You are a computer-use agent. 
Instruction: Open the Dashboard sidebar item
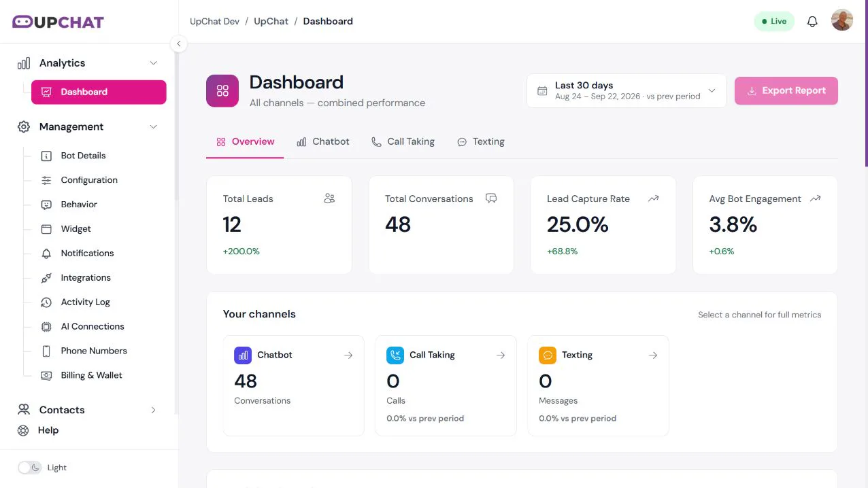click(99, 92)
